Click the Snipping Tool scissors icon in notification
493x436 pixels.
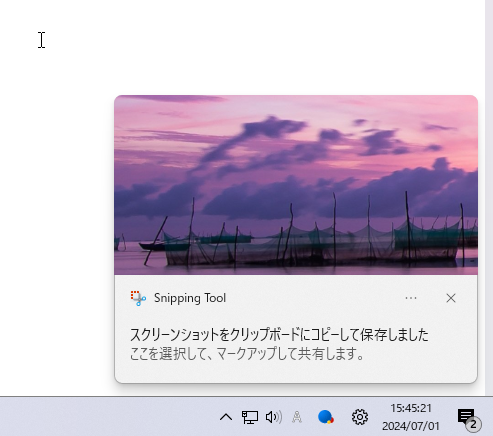[138, 298]
